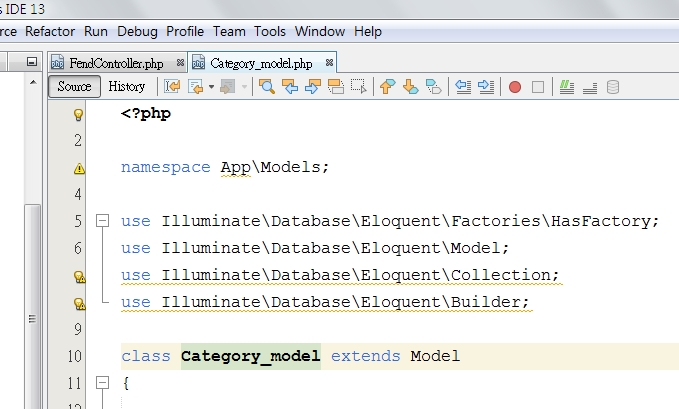This screenshot has width=679, height=409.
Task: Open the Forward history dropdown arrow
Action: 244,87
